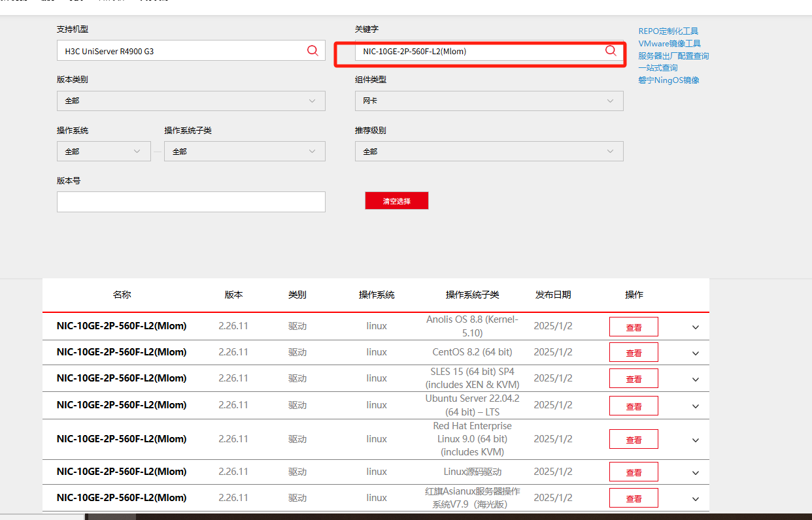
Task: Expand the Anolis OS 8.8 row chevron
Action: [x=696, y=327]
